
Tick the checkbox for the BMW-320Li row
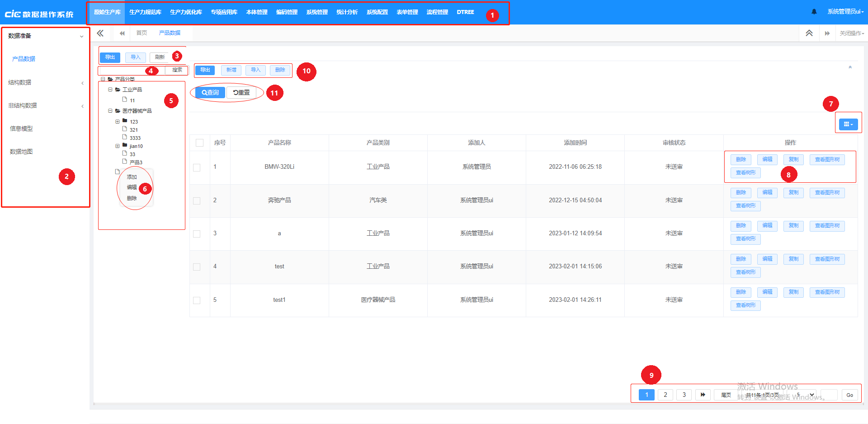pyautogui.click(x=197, y=167)
